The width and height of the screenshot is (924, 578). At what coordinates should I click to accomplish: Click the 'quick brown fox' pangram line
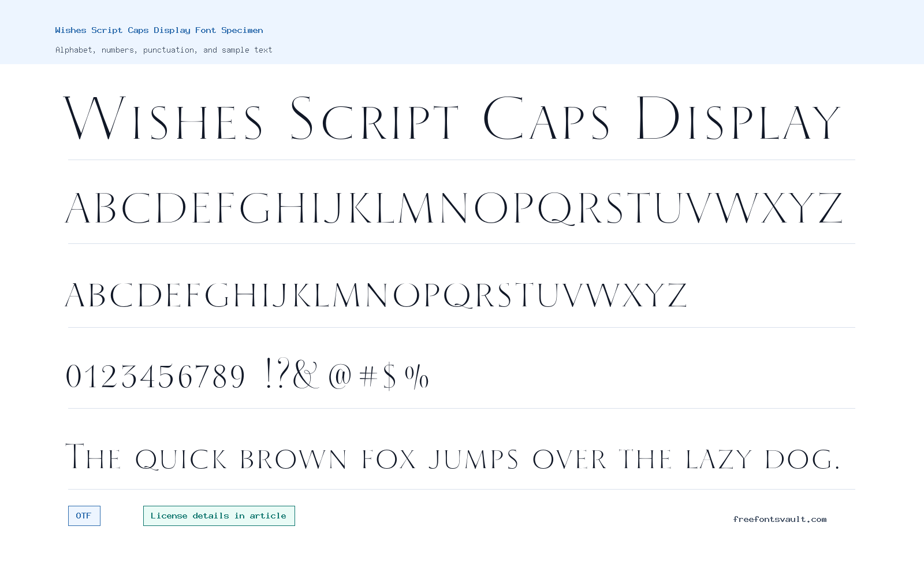[x=452, y=457]
